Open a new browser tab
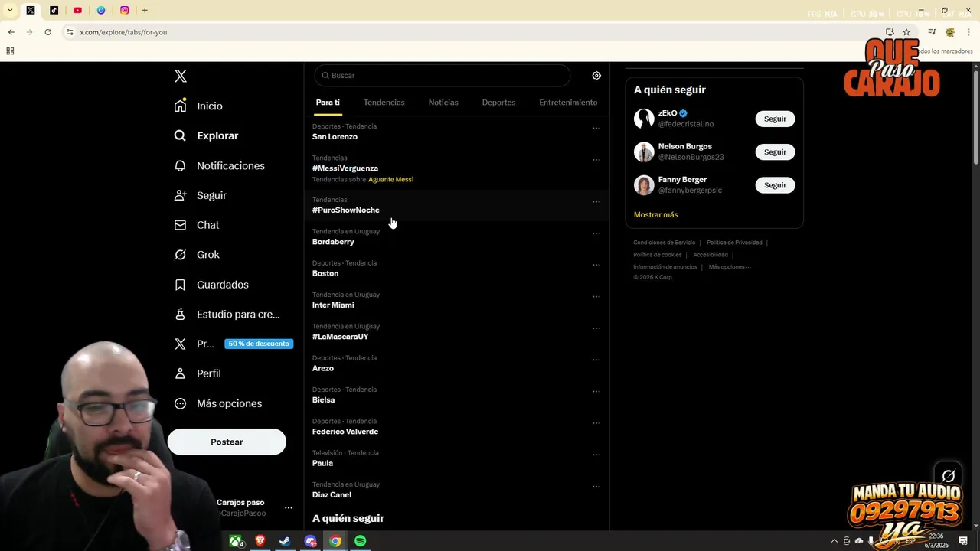 point(145,10)
